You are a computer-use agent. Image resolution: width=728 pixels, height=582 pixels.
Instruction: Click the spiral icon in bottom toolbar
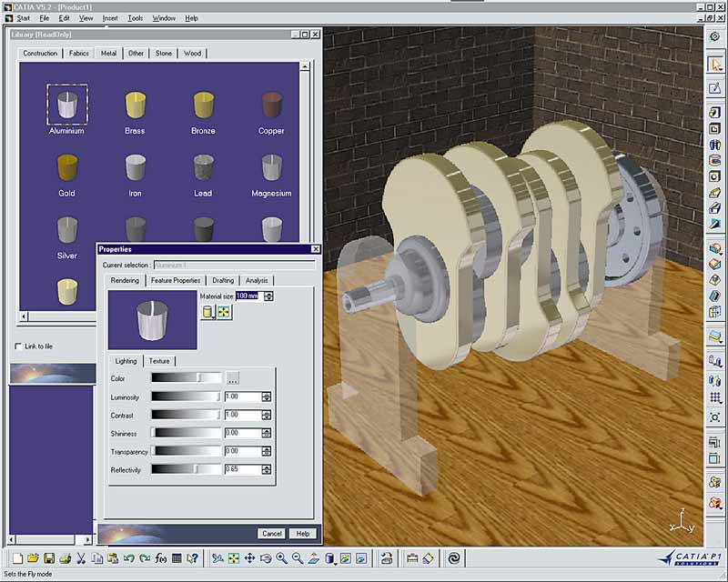(454, 558)
